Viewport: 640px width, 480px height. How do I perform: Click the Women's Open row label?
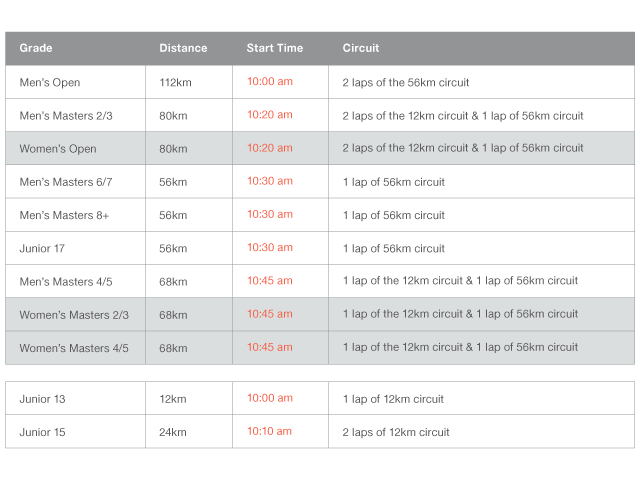pyautogui.click(x=58, y=149)
